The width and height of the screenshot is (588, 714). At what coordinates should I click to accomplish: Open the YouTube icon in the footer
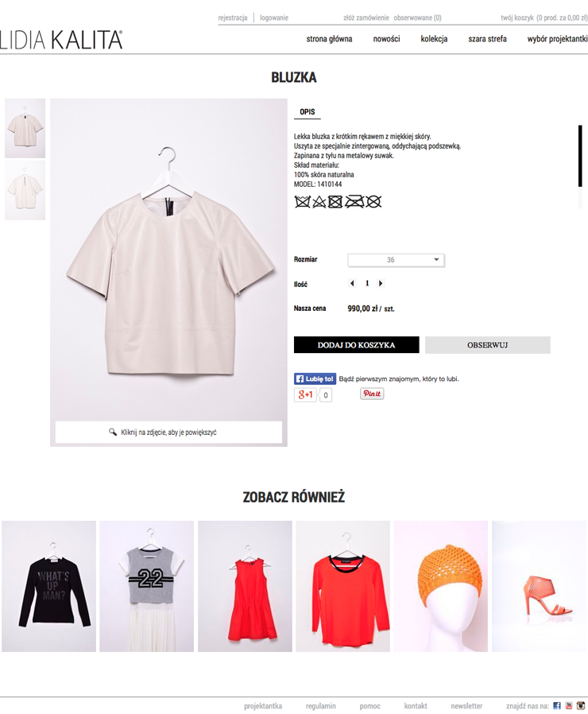click(569, 705)
